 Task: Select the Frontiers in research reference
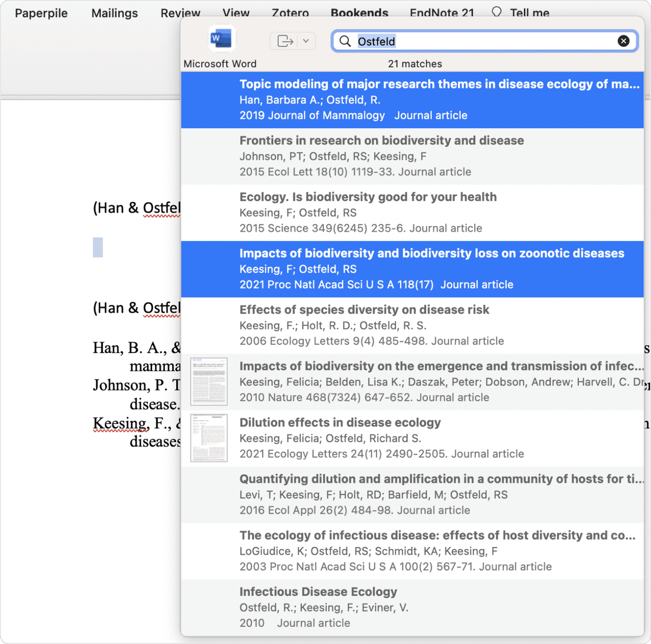(414, 156)
